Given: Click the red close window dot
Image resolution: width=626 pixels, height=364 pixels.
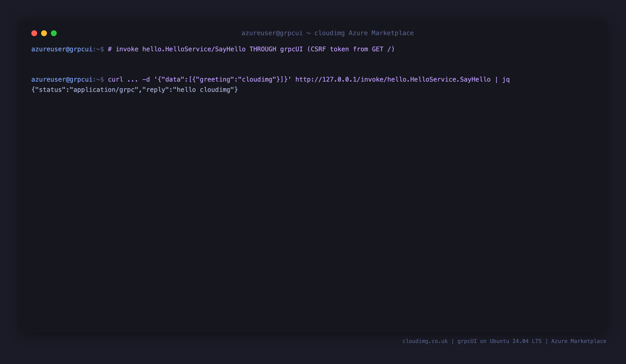Looking at the screenshot, I should (x=34, y=33).
